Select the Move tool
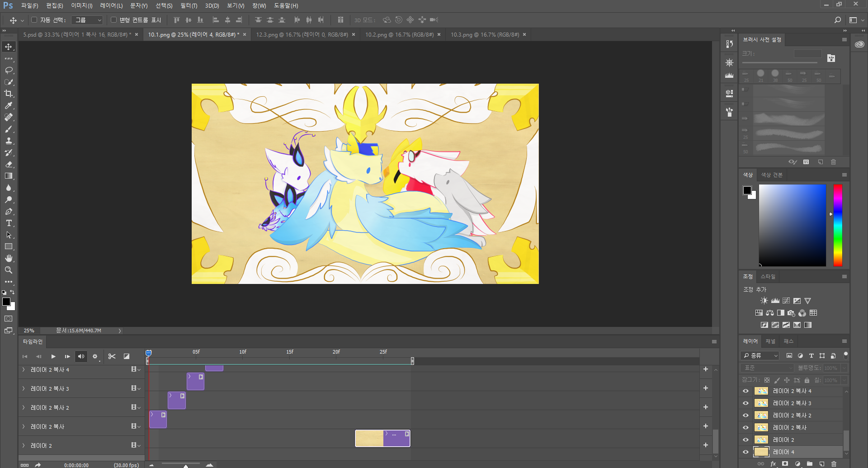Screen dimensions: 868x468 tap(9, 47)
